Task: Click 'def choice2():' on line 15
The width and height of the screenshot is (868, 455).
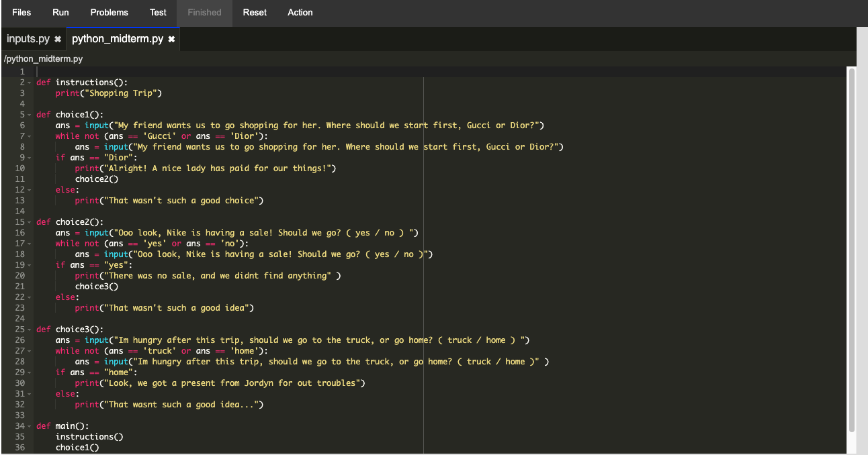Action: 70,222
